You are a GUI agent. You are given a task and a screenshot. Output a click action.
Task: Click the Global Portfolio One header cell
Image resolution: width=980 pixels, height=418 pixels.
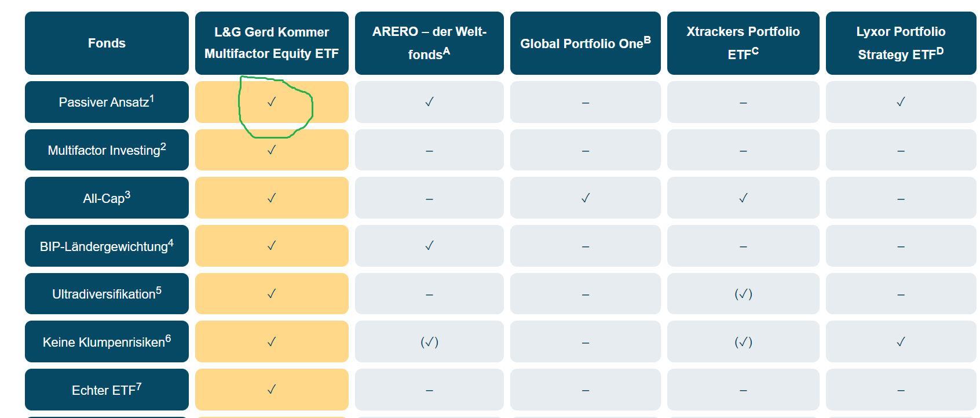585,43
